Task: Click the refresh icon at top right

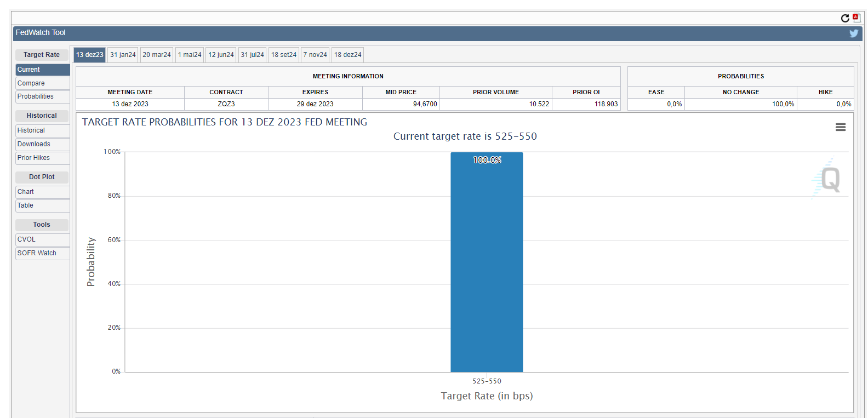Action: click(x=845, y=18)
